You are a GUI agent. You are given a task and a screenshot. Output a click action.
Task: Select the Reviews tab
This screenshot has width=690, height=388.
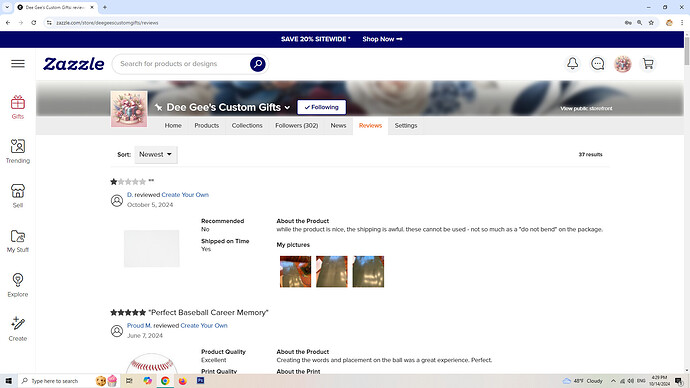tap(370, 125)
